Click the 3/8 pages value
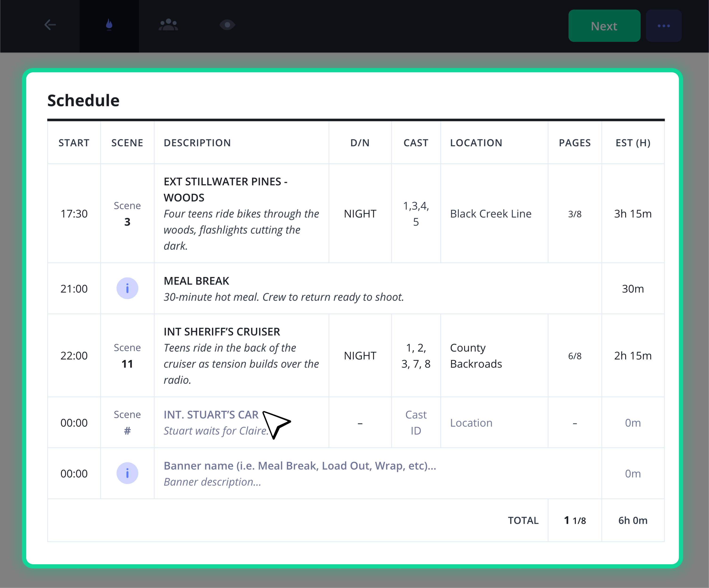 tap(575, 214)
